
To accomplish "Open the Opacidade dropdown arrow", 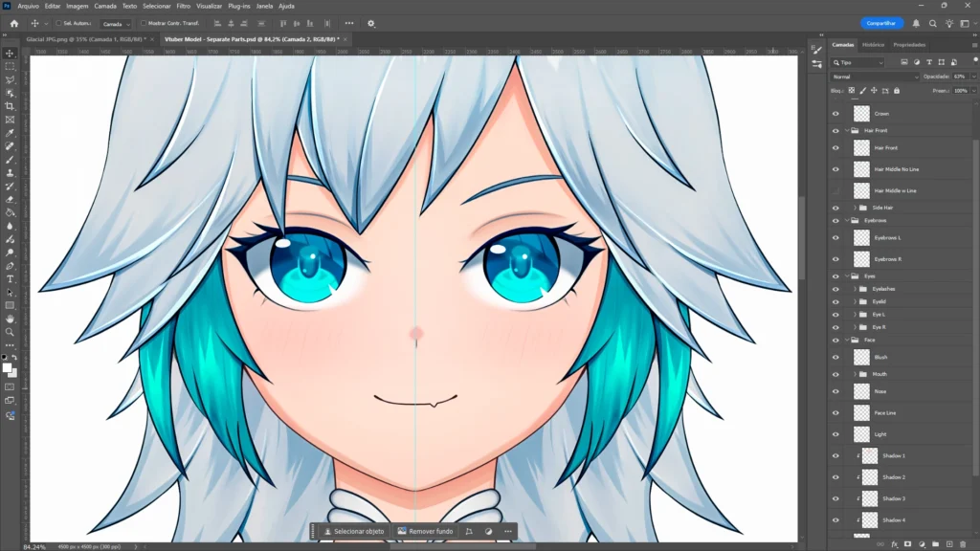I will (972, 76).
